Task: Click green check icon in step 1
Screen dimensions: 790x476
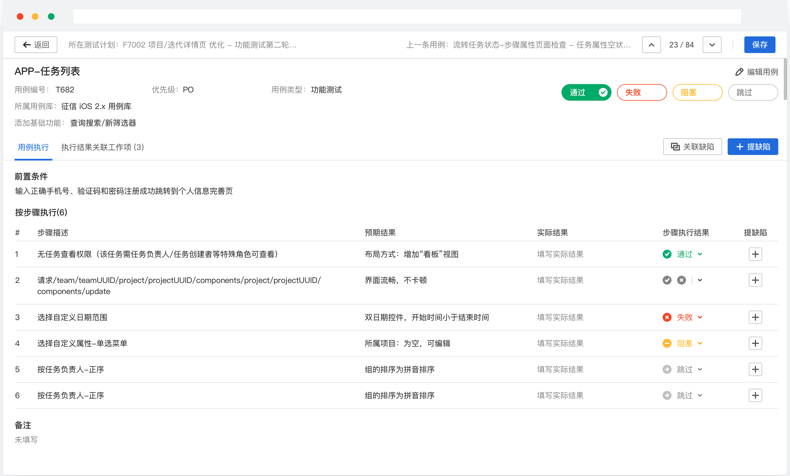Action: pyautogui.click(x=667, y=254)
